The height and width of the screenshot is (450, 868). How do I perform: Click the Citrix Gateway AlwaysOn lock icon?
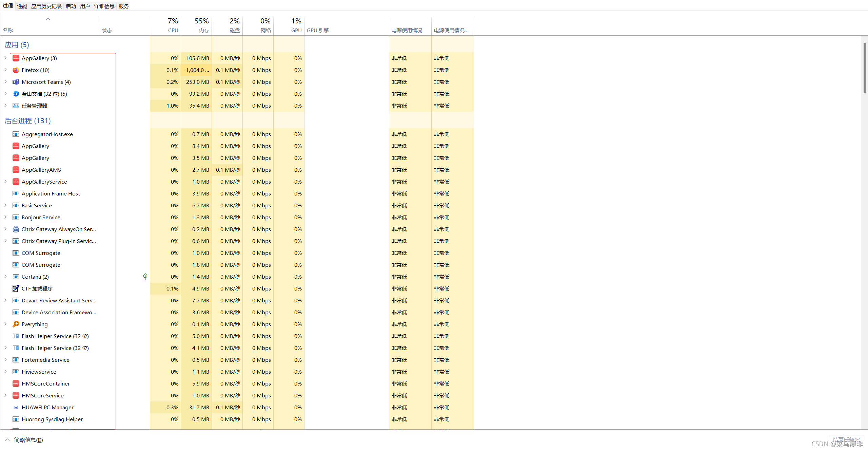[x=16, y=229]
